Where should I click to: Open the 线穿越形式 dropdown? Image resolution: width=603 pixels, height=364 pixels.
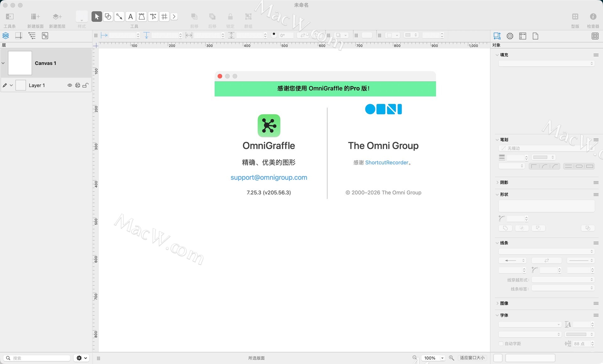(563, 280)
